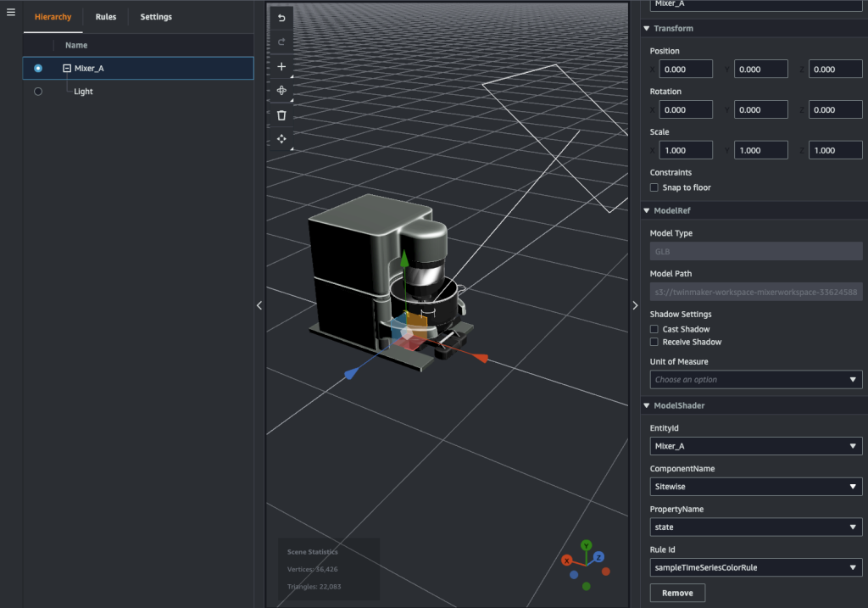
Task: Open the Unit of Measure dropdown
Action: coord(755,380)
